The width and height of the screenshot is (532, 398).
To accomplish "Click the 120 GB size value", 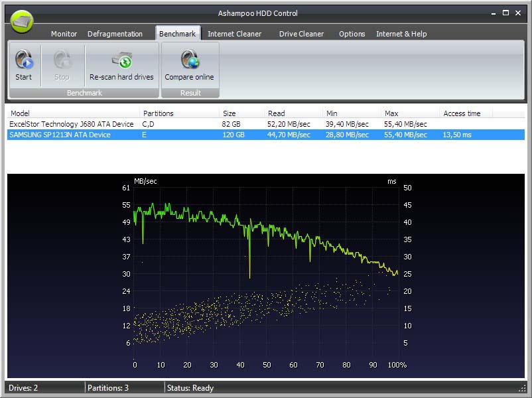I will (233, 135).
